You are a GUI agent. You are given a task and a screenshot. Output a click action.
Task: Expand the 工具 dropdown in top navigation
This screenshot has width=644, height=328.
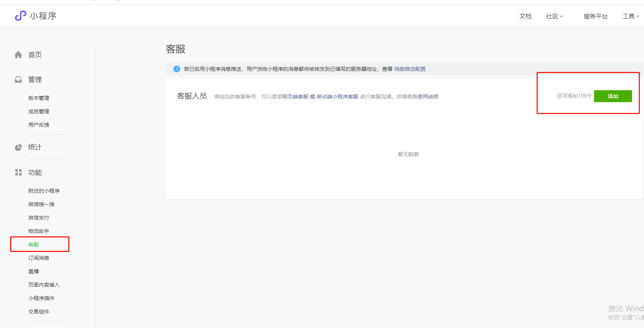point(631,16)
